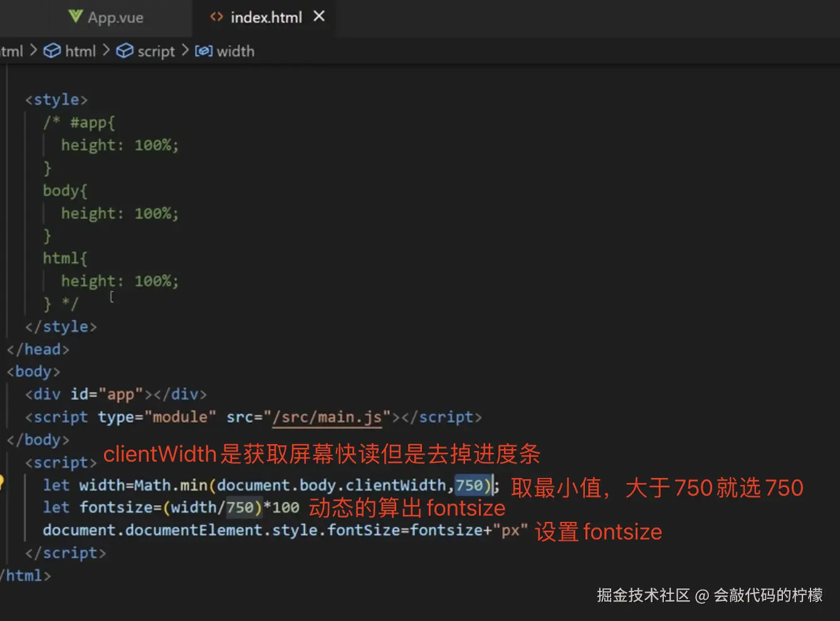The height and width of the screenshot is (621, 840).
Task: Click the 'body{' CSS selector line
Action: tap(65, 191)
